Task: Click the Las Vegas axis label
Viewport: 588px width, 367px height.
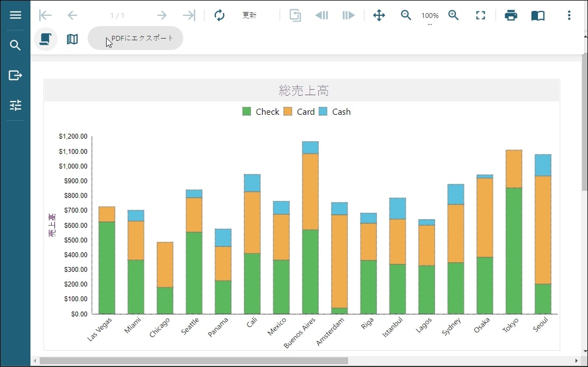Action: pos(100,329)
